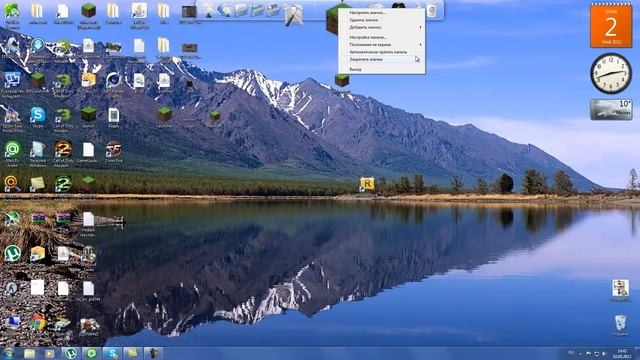
Task: Open File Explorer from the taskbar
Action: 29,353
